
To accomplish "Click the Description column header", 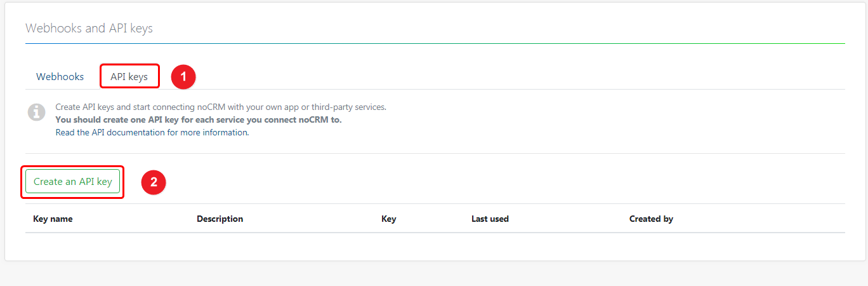I will pyautogui.click(x=220, y=219).
